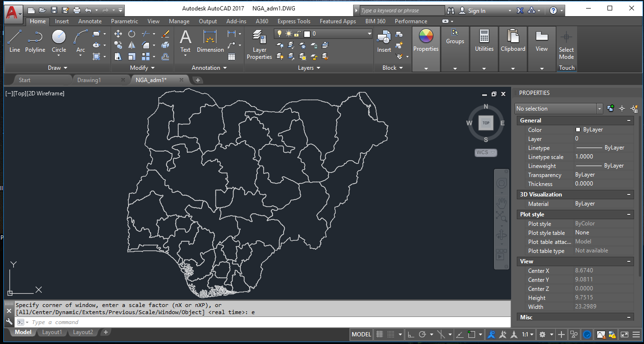Enable object snap tracking in status bar
The image size is (644, 344).
(460, 335)
